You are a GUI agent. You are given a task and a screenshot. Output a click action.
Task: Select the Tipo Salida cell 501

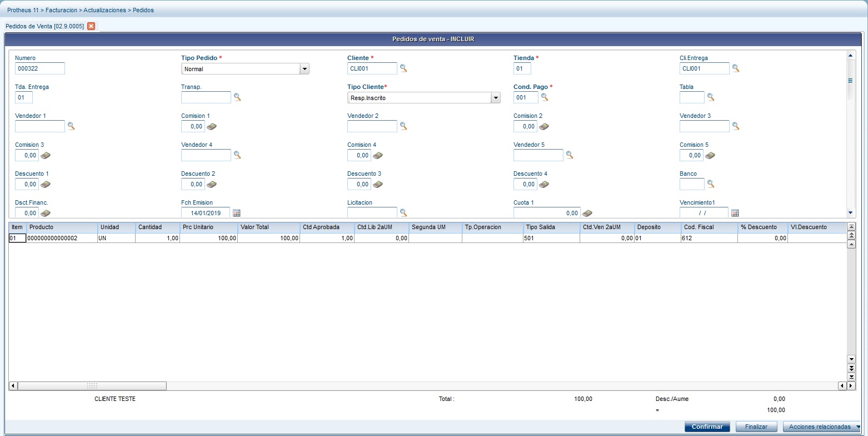[x=551, y=238]
